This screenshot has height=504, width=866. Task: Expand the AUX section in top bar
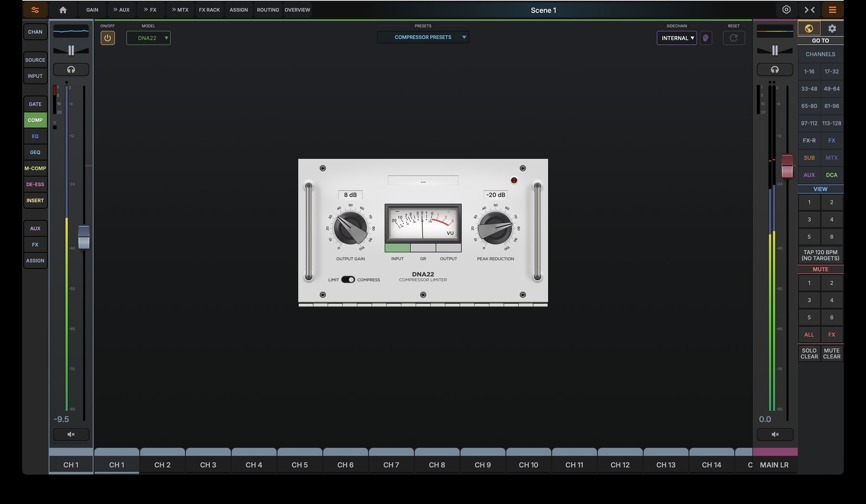121,10
